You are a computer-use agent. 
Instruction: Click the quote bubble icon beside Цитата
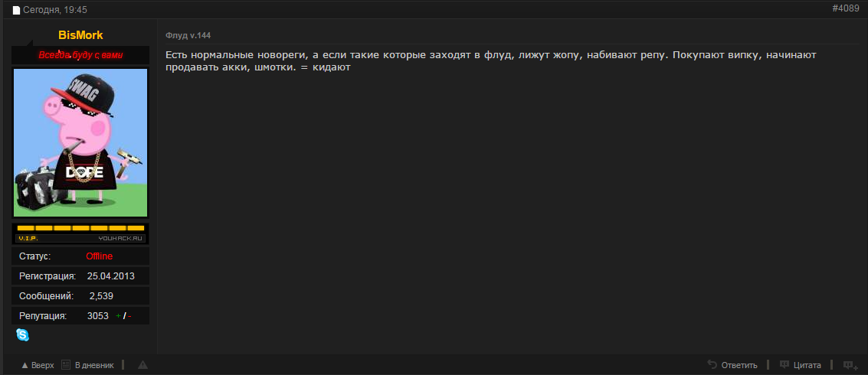pos(784,364)
